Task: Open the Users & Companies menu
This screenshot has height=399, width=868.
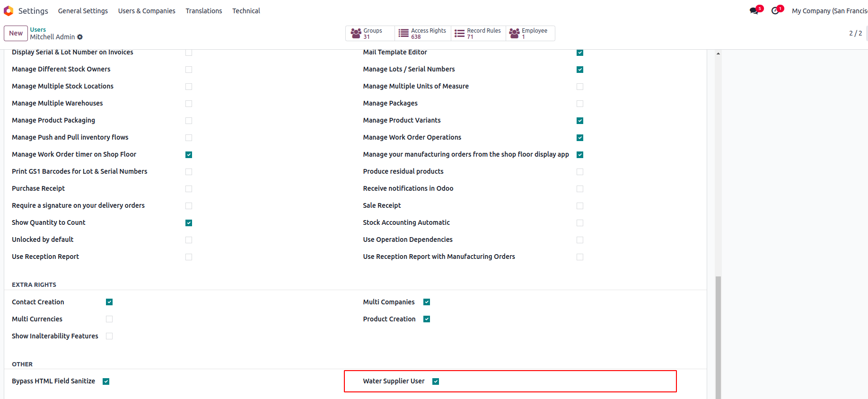Action: point(147,11)
